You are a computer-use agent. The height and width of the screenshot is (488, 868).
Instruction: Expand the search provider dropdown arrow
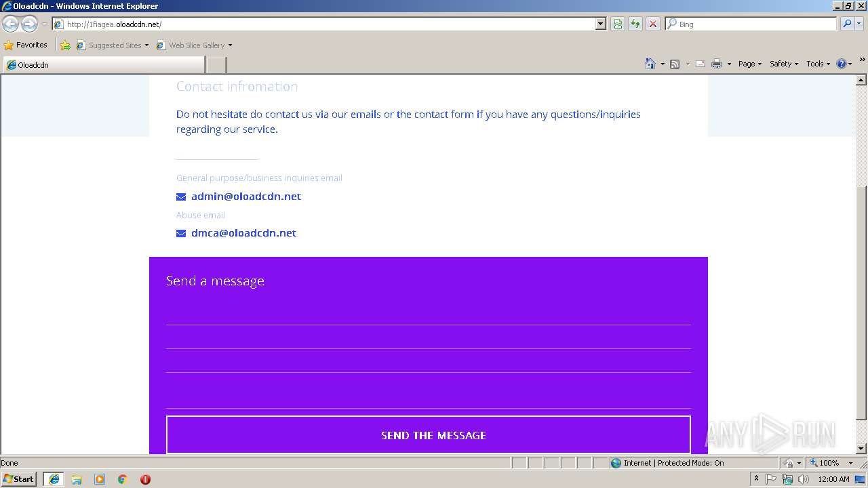click(x=860, y=24)
